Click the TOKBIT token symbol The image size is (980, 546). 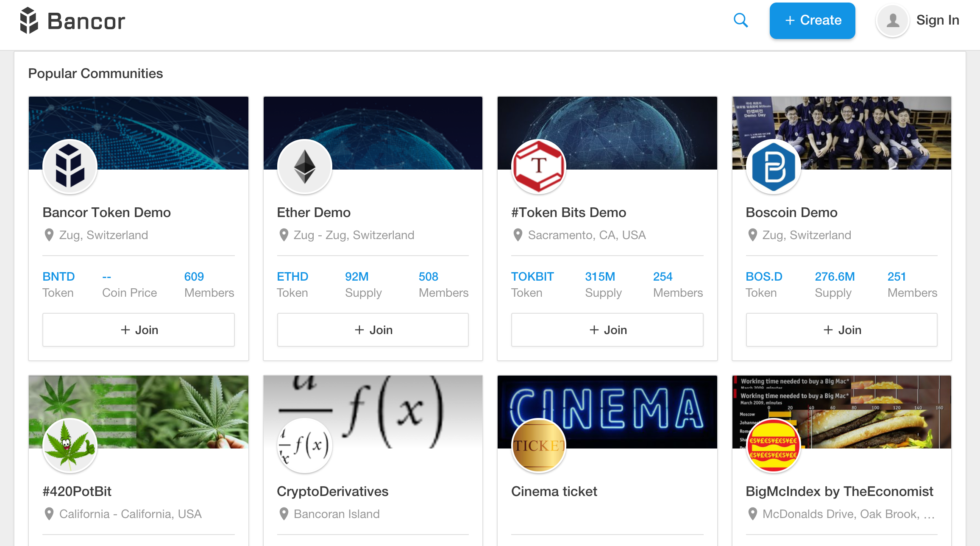pyautogui.click(x=532, y=277)
